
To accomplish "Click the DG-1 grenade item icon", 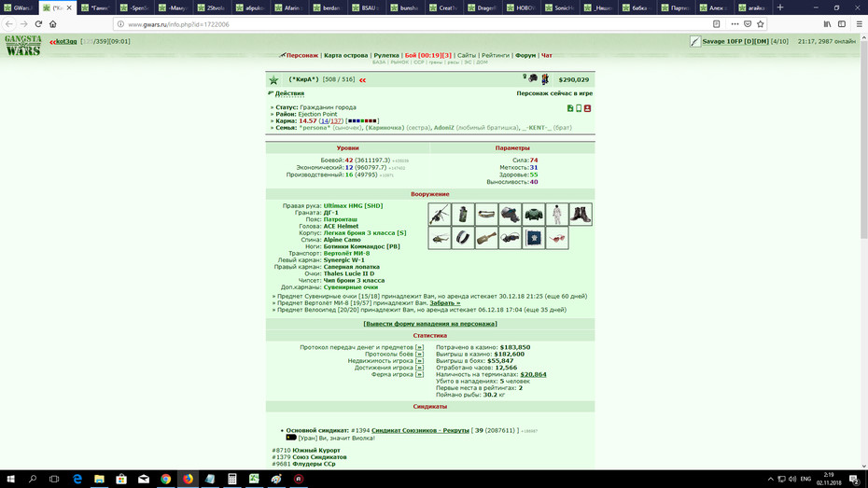I will coord(463,214).
